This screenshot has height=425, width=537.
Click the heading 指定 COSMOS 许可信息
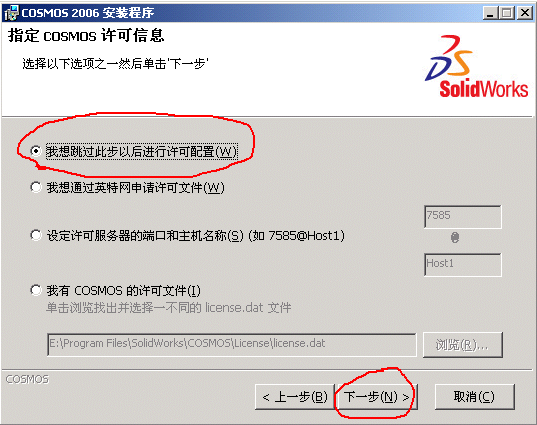(86, 36)
